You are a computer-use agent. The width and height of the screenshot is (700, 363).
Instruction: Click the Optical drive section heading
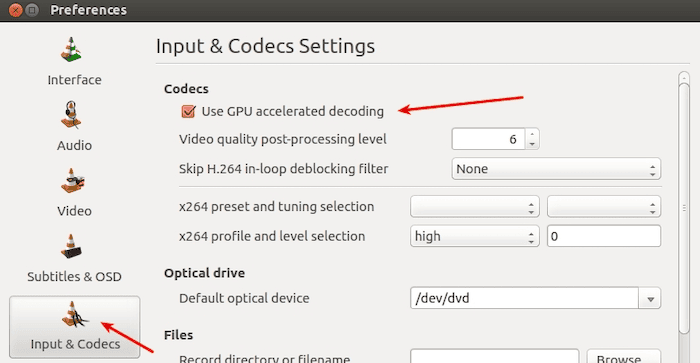[x=204, y=273]
